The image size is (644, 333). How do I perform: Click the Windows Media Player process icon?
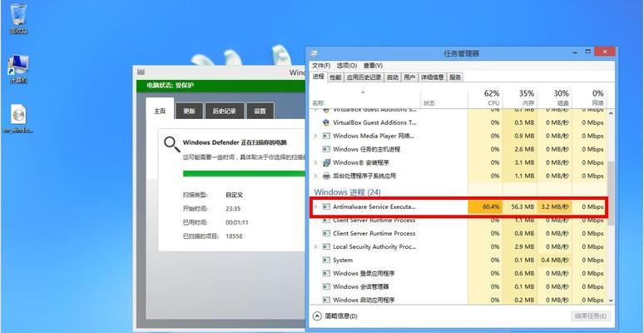tap(326, 136)
